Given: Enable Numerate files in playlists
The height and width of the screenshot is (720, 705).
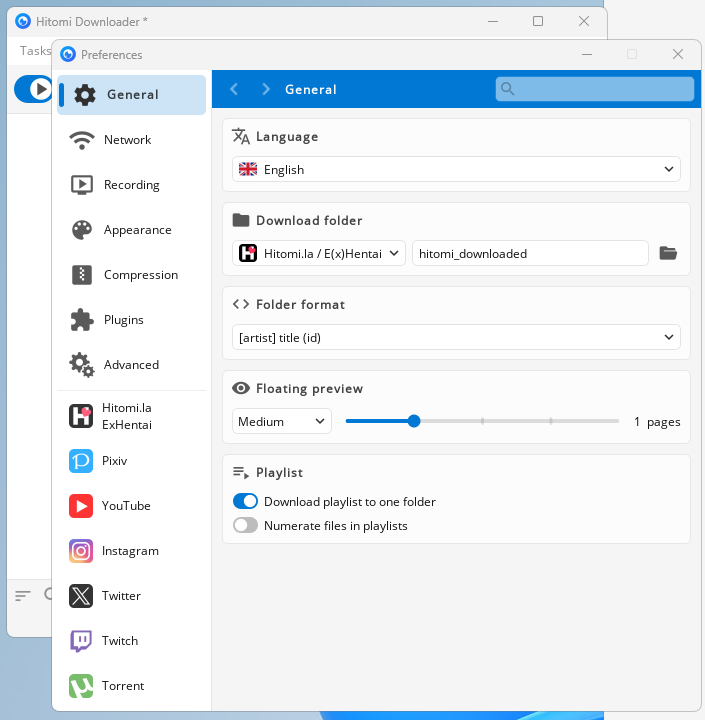Looking at the screenshot, I should click(245, 526).
